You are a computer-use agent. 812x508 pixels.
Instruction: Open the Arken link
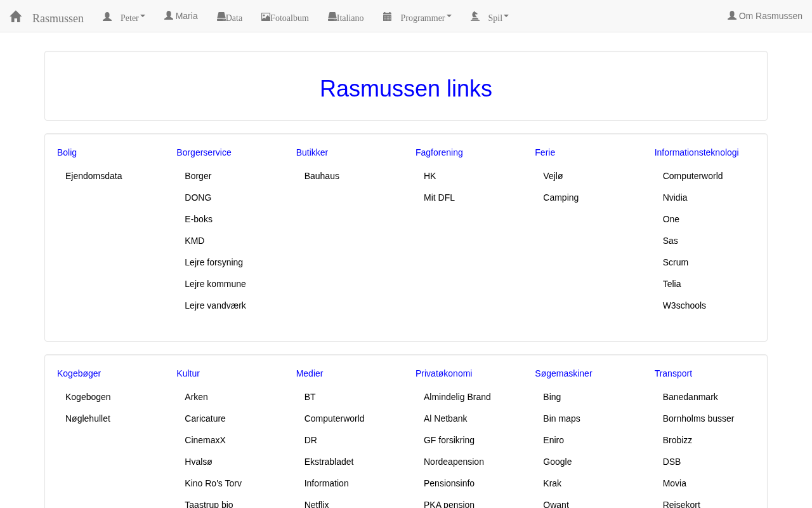[x=196, y=397]
